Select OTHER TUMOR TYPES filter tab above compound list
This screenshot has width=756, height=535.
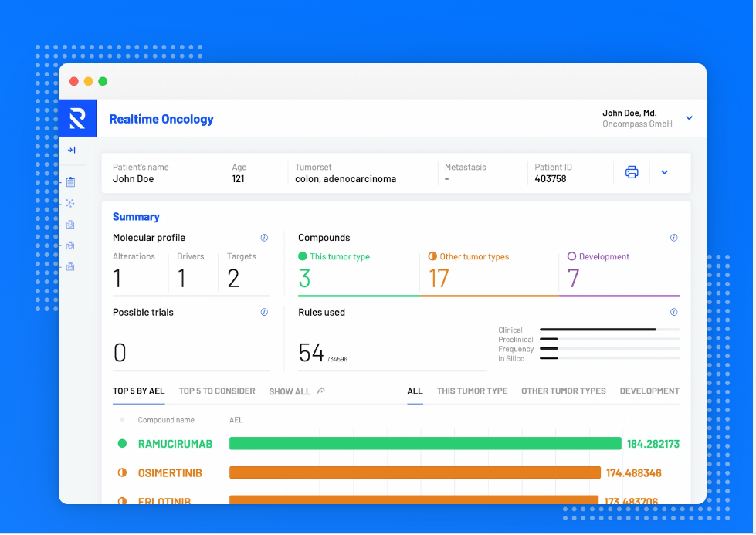pyautogui.click(x=564, y=391)
